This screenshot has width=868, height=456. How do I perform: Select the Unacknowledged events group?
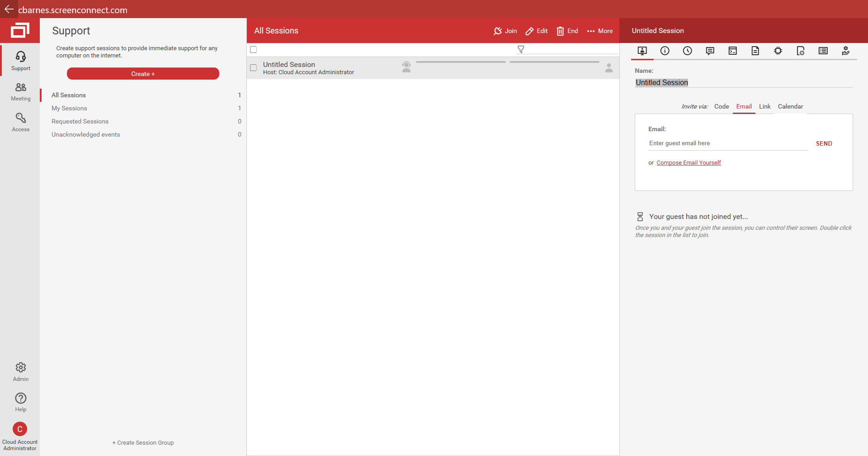point(143,134)
